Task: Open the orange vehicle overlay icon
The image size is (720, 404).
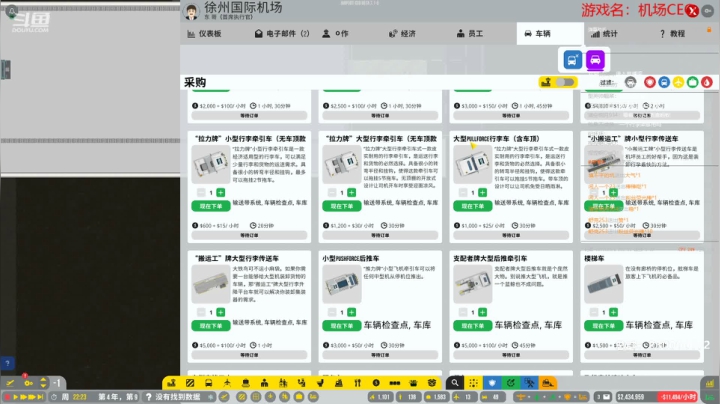Action: click(548, 383)
